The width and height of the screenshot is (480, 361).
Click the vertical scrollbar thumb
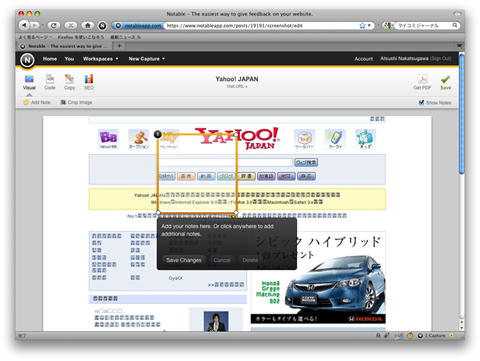[x=461, y=113]
